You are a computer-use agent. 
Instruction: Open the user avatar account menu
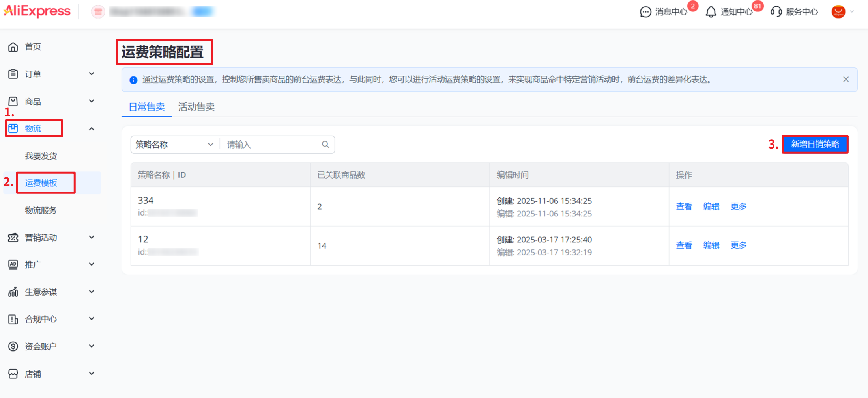click(839, 12)
